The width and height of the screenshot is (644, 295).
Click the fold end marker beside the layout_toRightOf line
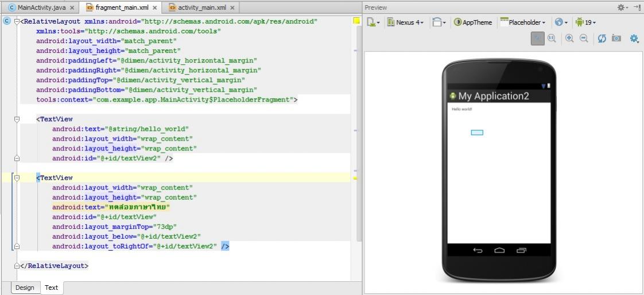click(17, 247)
